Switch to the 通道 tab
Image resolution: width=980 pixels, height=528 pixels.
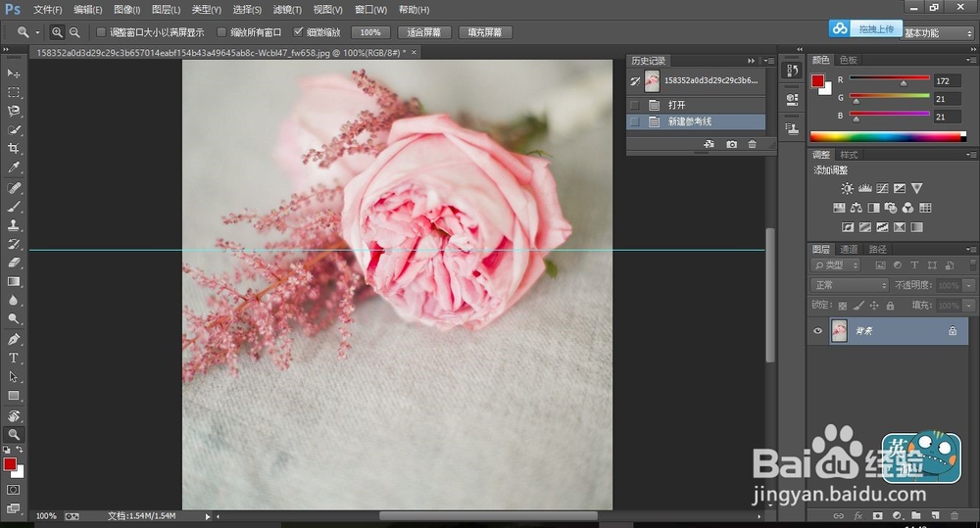click(849, 249)
